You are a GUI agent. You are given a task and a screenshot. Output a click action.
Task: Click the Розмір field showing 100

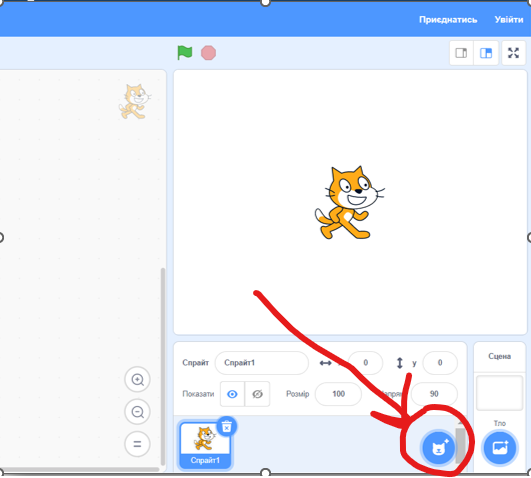[x=338, y=394]
